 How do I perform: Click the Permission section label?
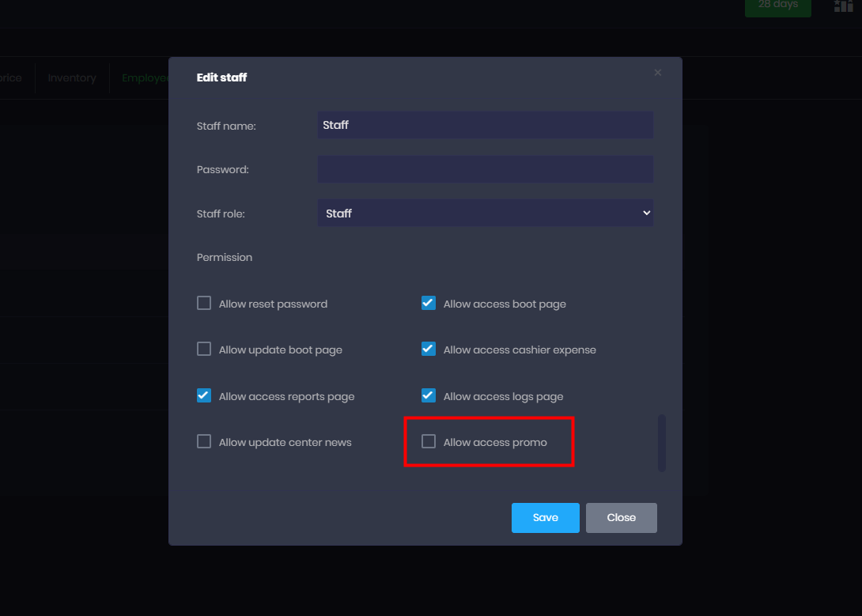[x=225, y=257]
